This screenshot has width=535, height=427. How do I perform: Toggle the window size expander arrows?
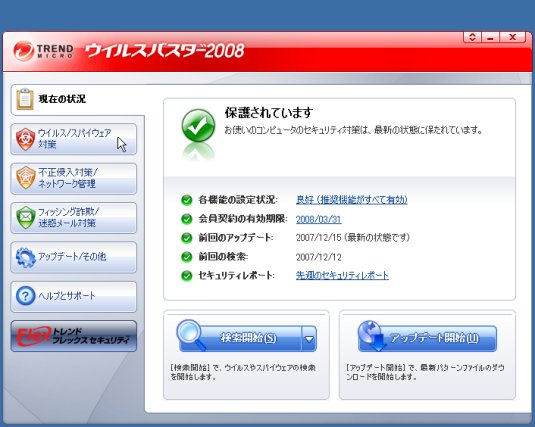click(473, 37)
